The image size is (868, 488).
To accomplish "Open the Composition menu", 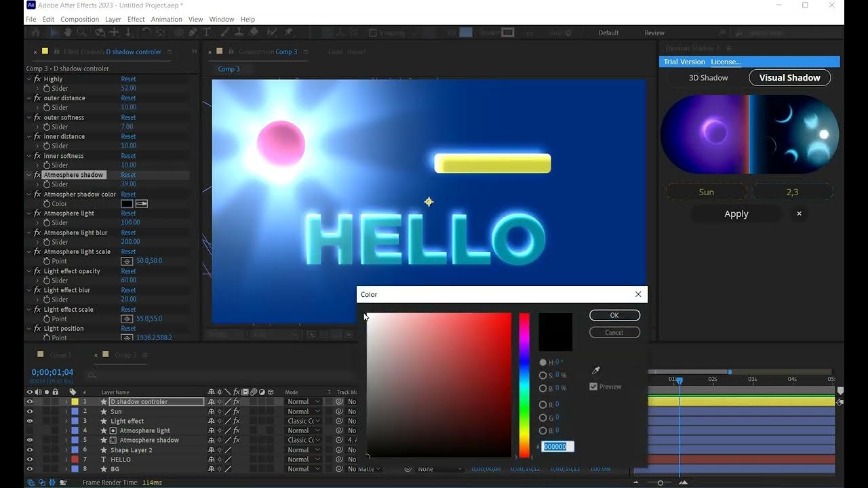I will click(x=79, y=19).
